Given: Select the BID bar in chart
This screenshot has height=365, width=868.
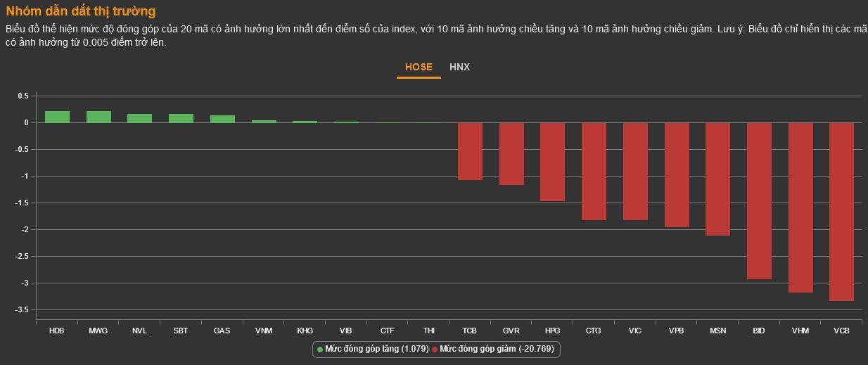Looking at the screenshot, I should click(759, 200).
